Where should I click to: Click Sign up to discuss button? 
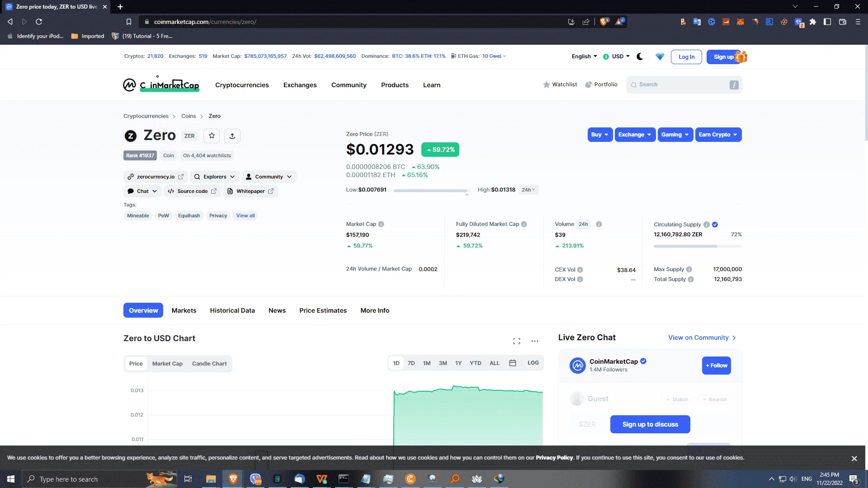pos(650,424)
